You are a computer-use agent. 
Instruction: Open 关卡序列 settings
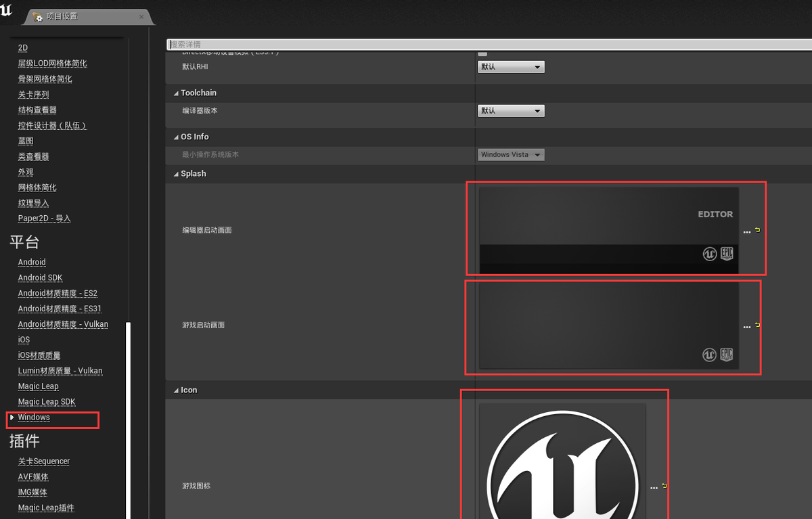(x=33, y=95)
